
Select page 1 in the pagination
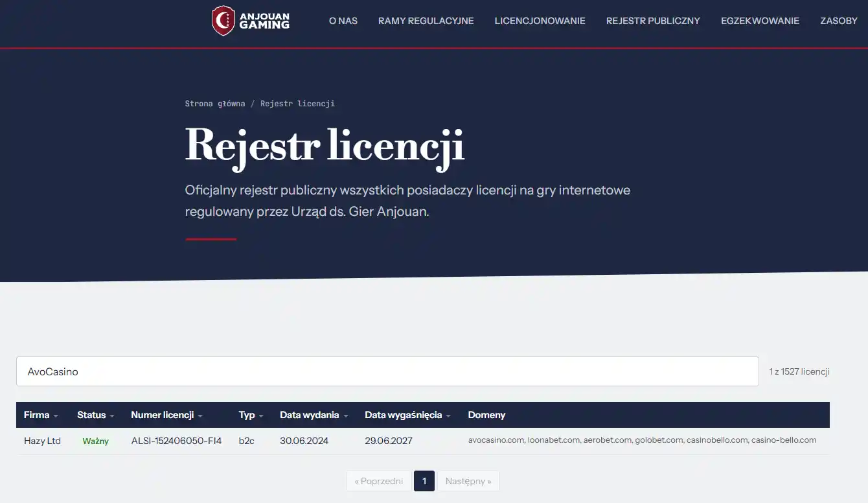424,481
